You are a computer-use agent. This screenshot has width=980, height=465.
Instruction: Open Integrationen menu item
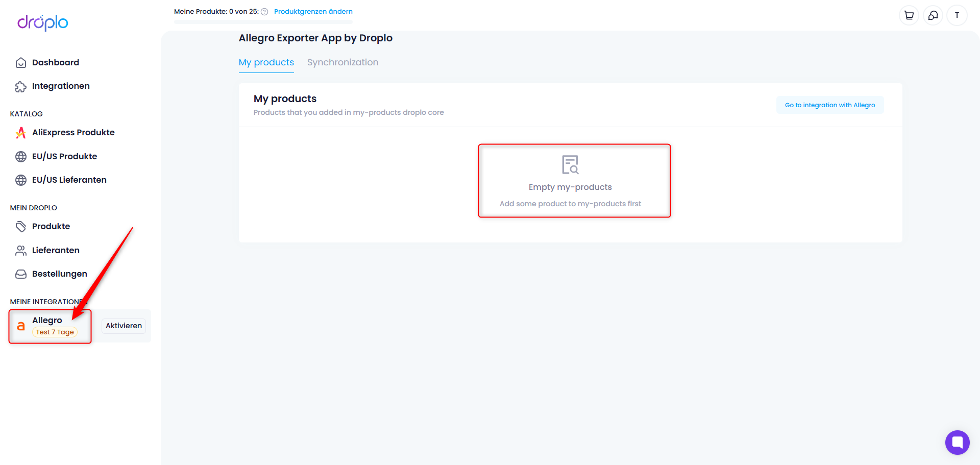61,86
